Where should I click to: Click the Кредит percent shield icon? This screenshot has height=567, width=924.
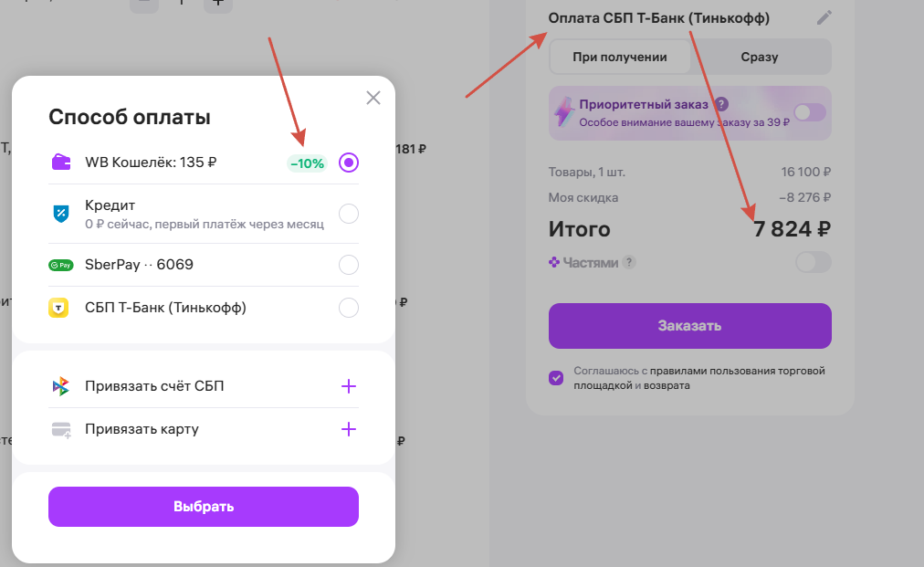click(61, 214)
